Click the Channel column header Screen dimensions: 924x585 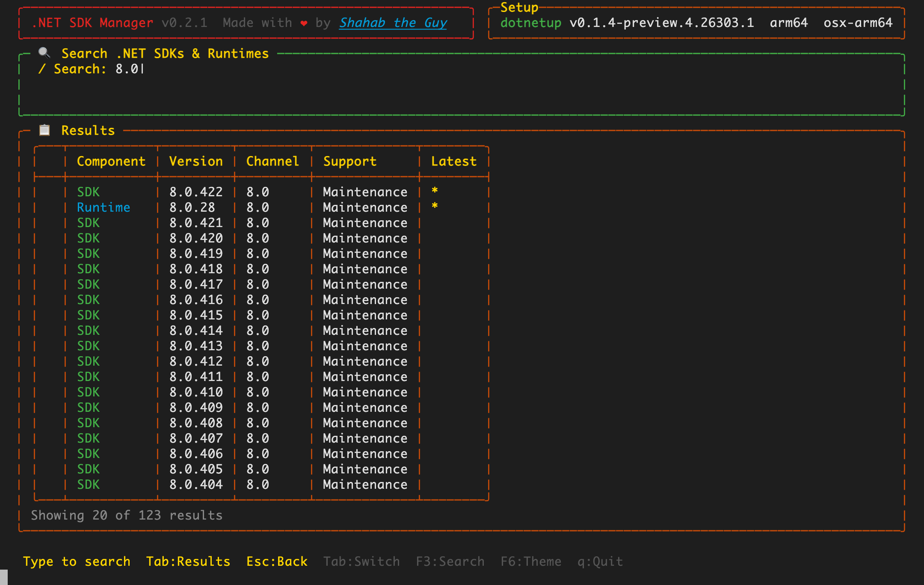coord(272,161)
